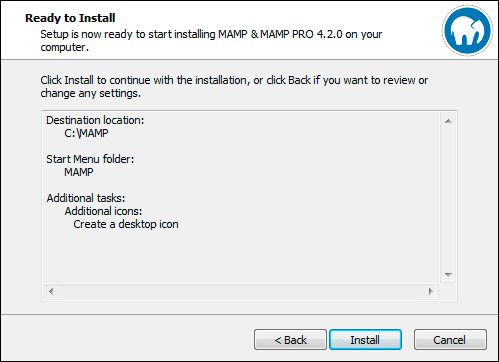The height and width of the screenshot is (362, 499).
Task: Click the "MAMP" Start Menu folder value
Action: 79,172
